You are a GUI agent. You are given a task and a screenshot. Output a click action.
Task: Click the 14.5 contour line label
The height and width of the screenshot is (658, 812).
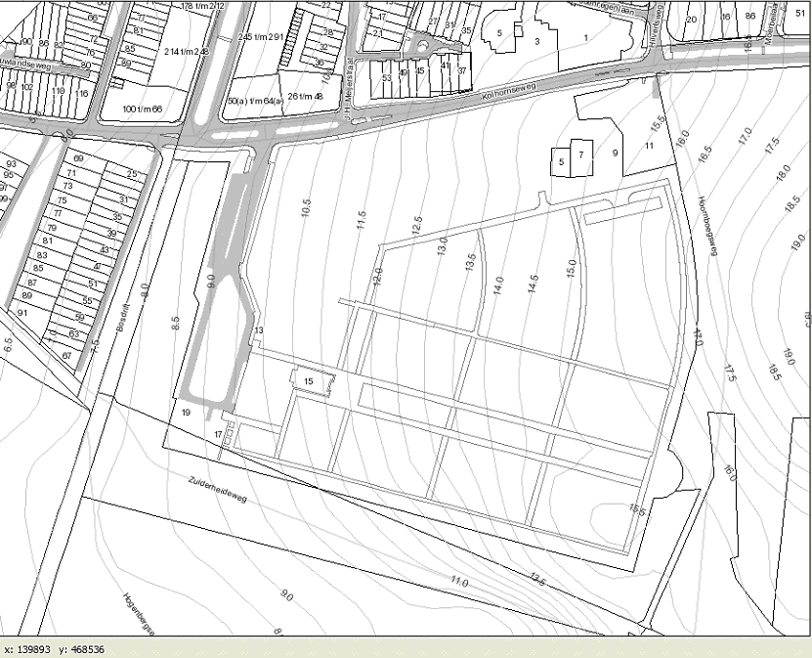pos(533,284)
